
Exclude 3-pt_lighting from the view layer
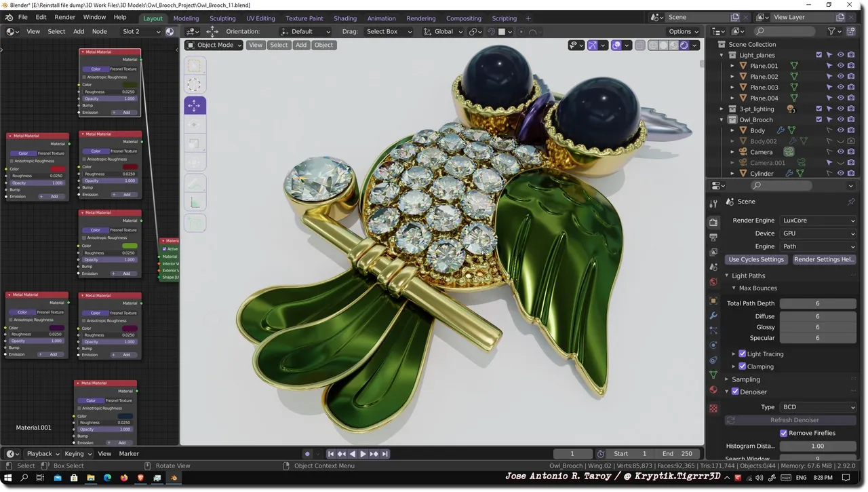tap(818, 109)
